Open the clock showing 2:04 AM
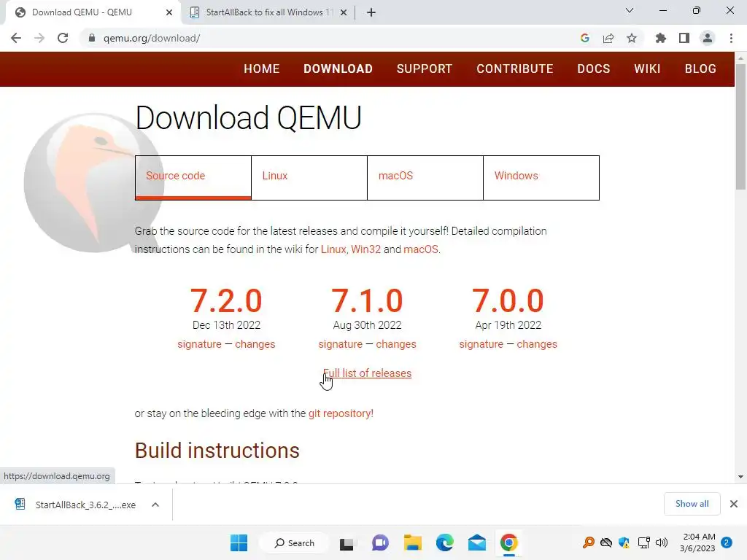The width and height of the screenshot is (747, 560). pos(697,542)
